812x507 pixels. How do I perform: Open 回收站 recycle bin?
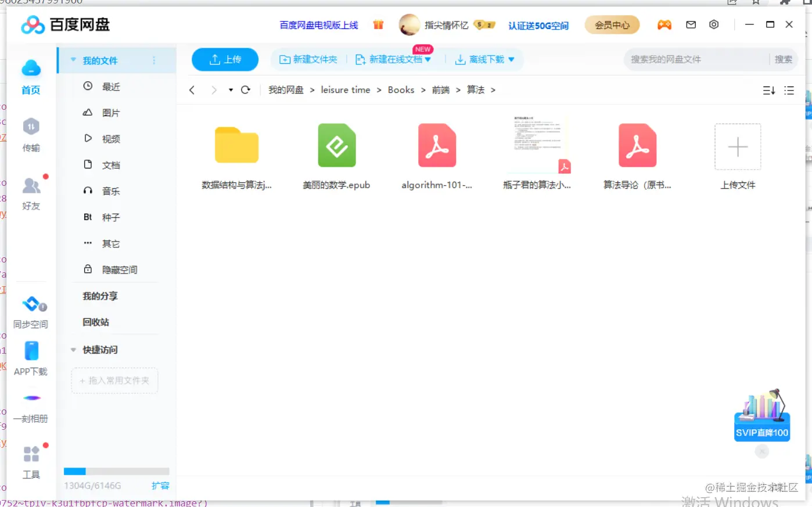point(96,322)
